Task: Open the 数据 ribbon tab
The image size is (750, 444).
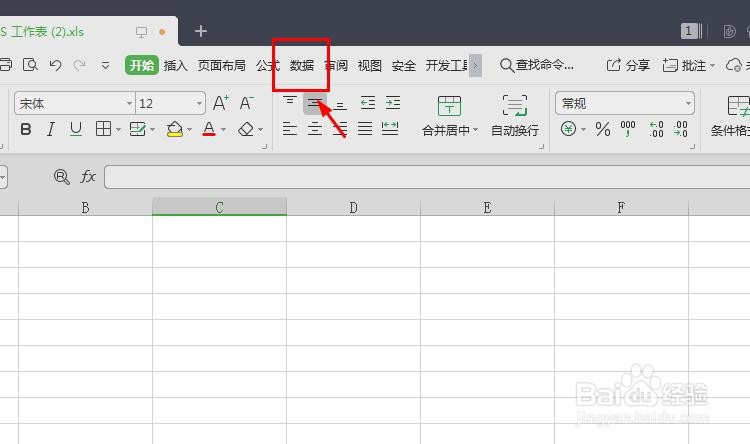Action: [x=302, y=65]
